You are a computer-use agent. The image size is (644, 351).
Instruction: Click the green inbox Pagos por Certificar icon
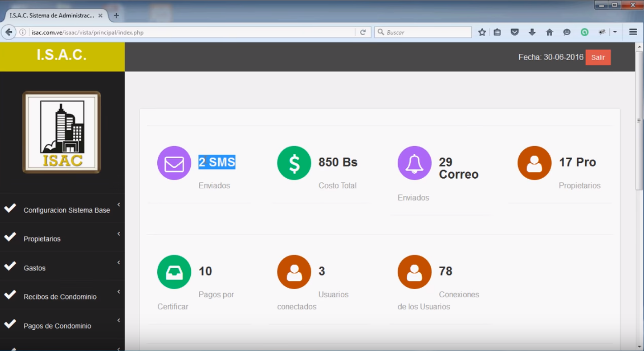[x=174, y=272]
